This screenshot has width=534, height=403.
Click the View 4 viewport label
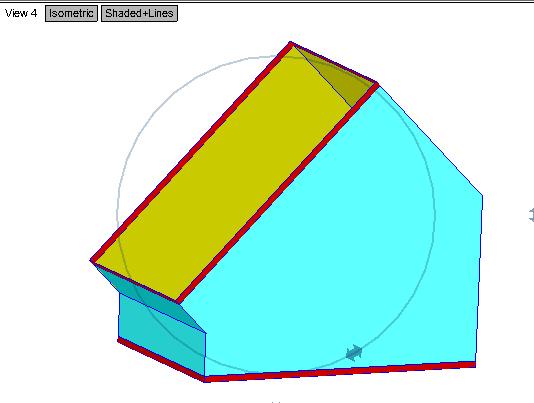pos(21,14)
